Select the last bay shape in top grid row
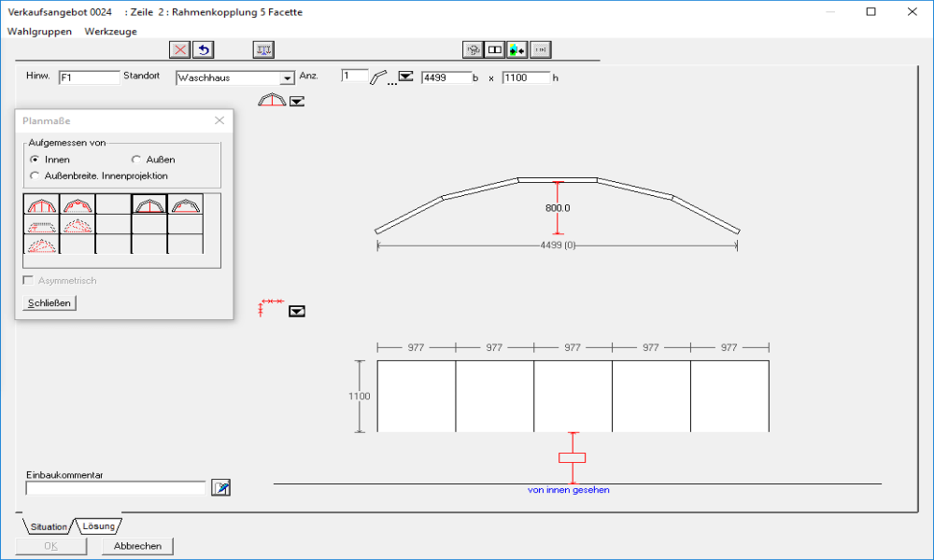Viewport: 934px width, 560px height. 185,205
